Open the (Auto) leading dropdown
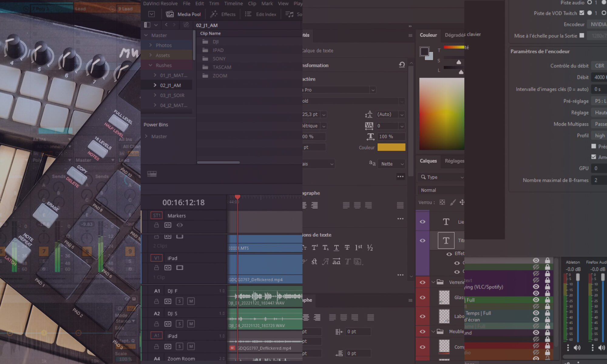 point(402,115)
